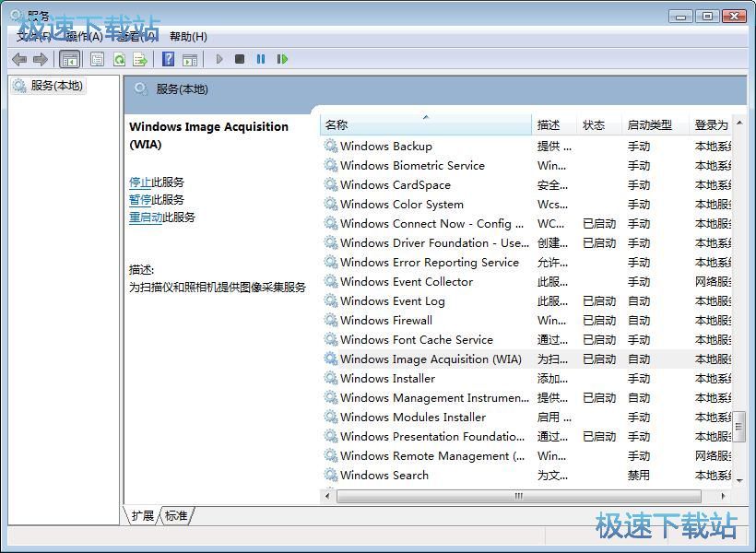Click the 暂停 link to pause the service
Viewport: 756px width, 553px height.
point(140,200)
